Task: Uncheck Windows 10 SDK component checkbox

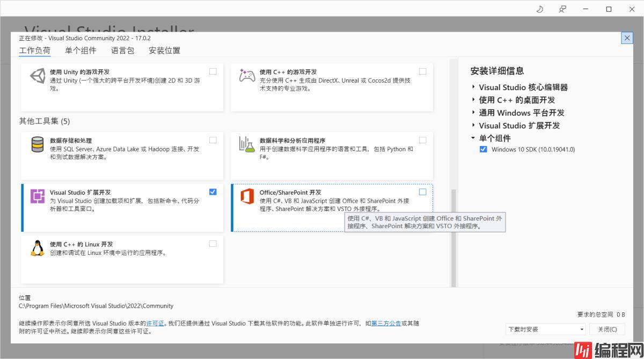Action: (x=484, y=150)
